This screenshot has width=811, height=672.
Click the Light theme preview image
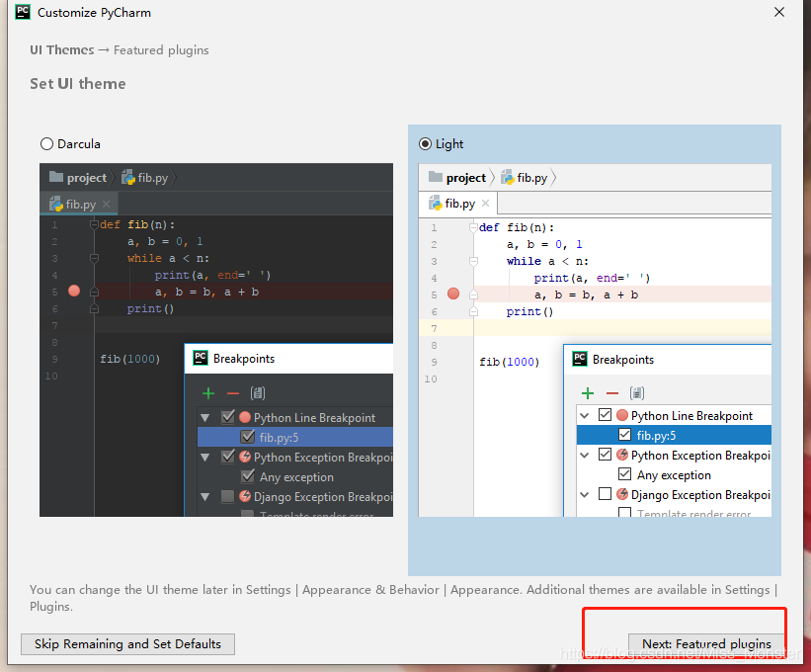(x=595, y=340)
